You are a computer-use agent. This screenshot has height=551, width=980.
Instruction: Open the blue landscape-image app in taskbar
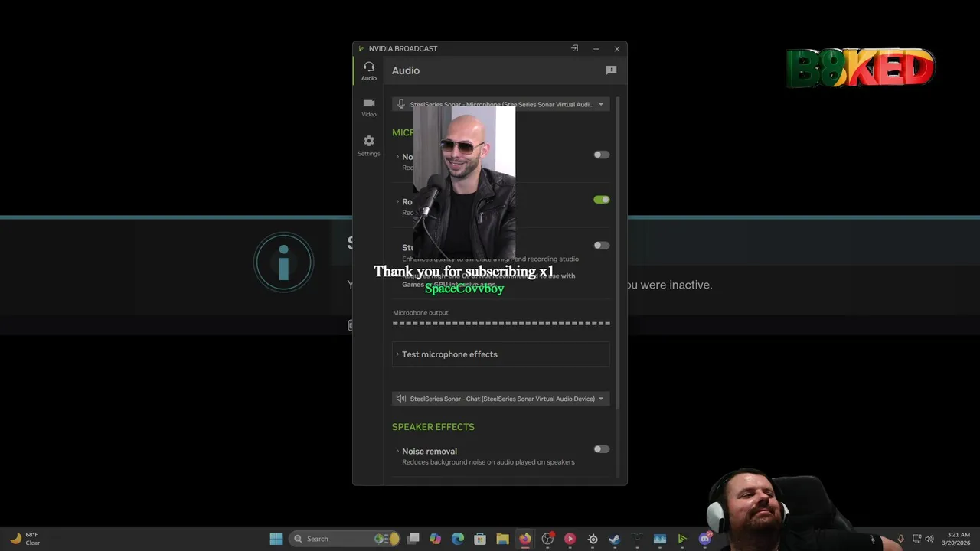pyautogui.click(x=660, y=539)
